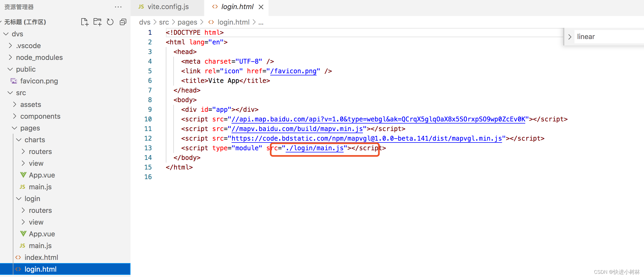Click the HTML icon beside index.html

pyautogui.click(x=18, y=257)
